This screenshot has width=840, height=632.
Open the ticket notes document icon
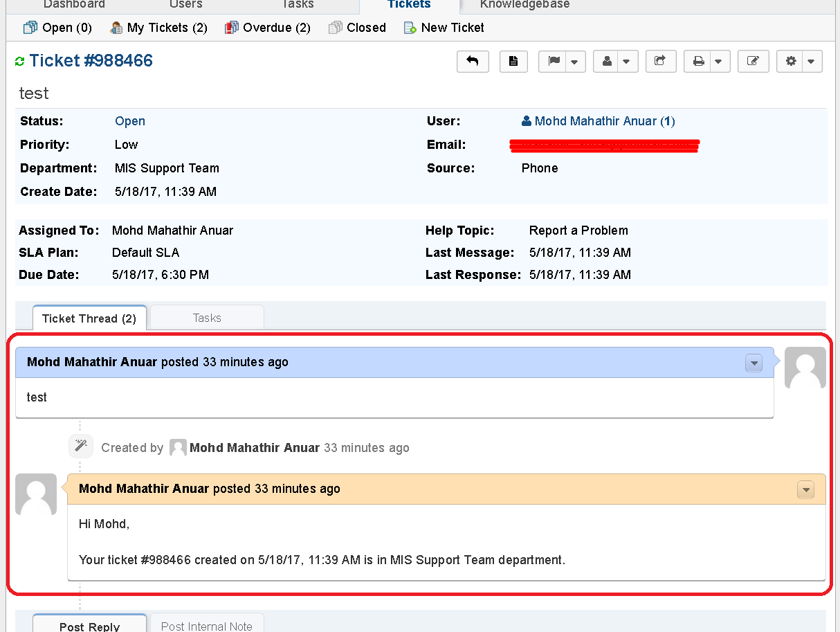tap(513, 61)
